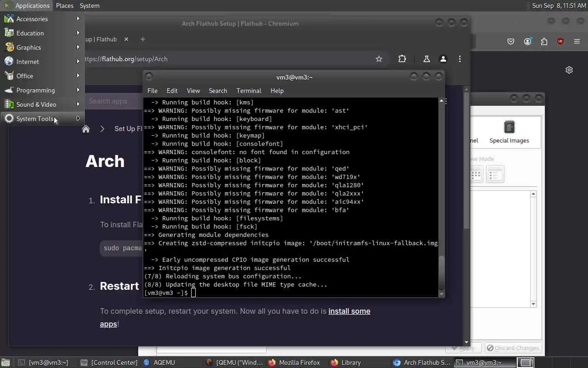
Task: Click the Flathub breadcrumb chevron
Action: point(102,129)
